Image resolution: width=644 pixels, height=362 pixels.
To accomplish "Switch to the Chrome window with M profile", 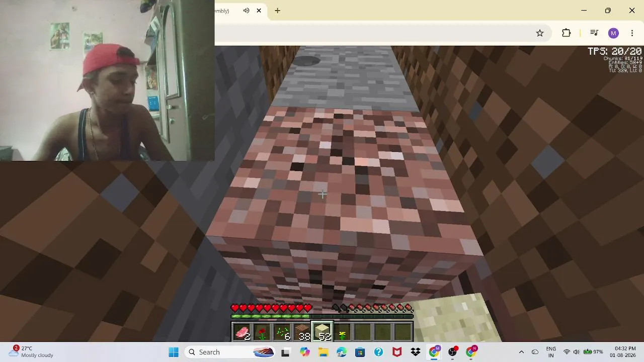I will 434,352.
